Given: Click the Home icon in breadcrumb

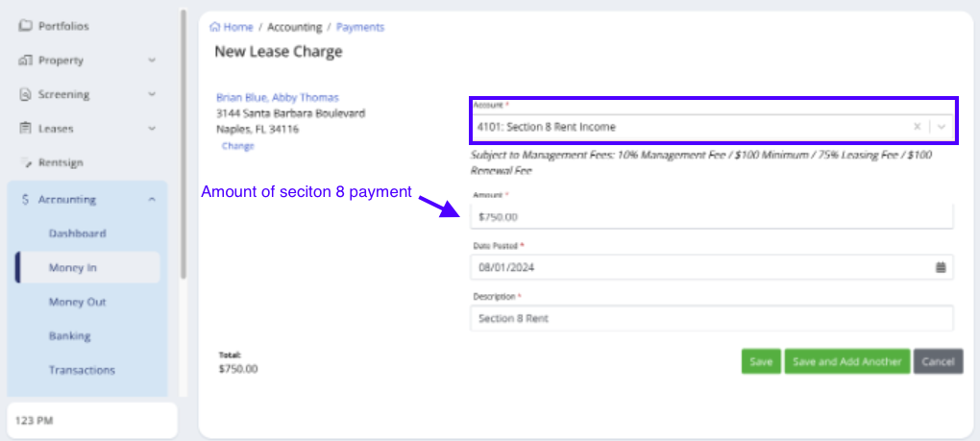Looking at the screenshot, I should [x=215, y=27].
